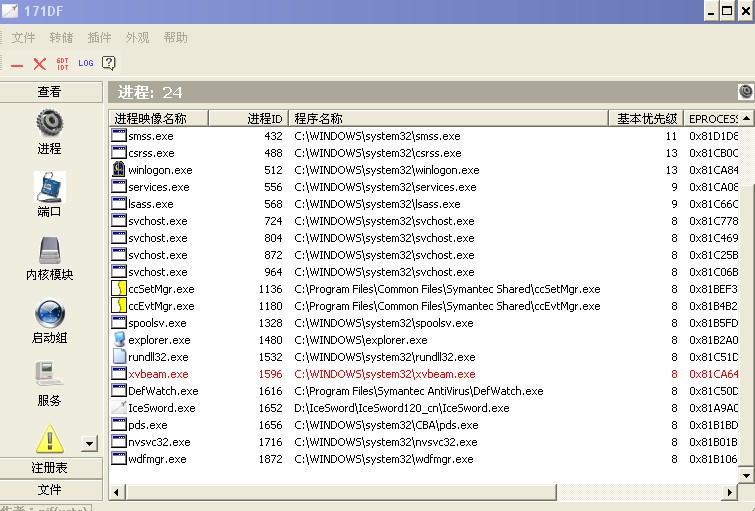Screen dimensions: 755x511
Task: Click the yellow warning triangle sidebar icon
Action: (x=50, y=438)
